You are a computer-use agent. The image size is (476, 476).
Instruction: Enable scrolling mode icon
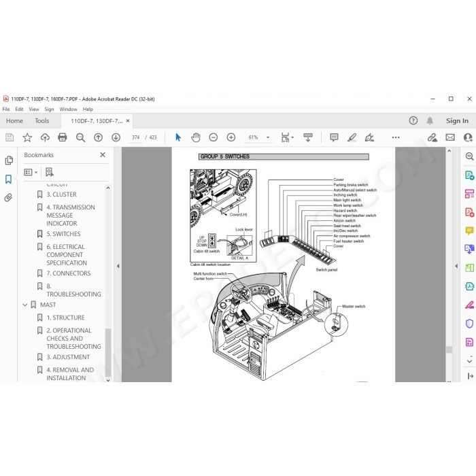308,137
